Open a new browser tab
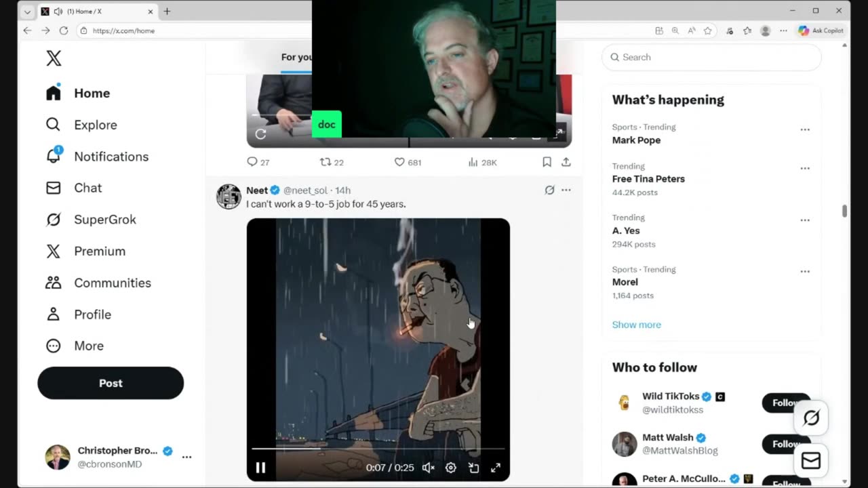This screenshot has height=488, width=868. click(x=167, y=11)
